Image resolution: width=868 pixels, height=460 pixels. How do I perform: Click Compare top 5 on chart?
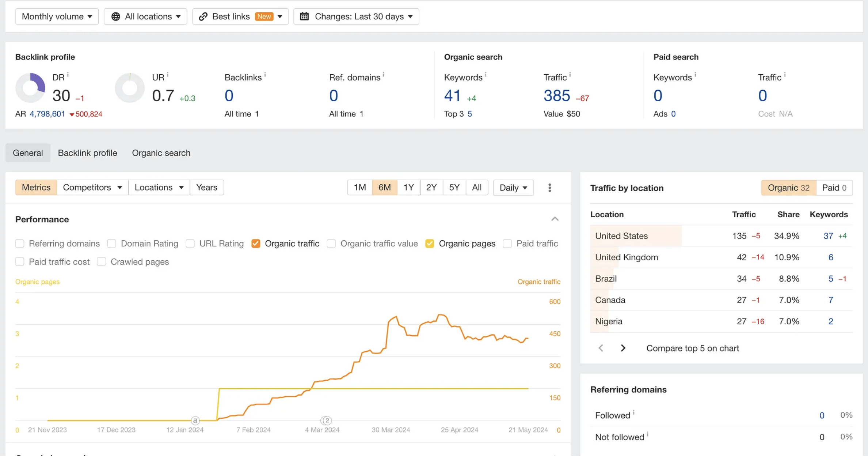tap(692, 348)
